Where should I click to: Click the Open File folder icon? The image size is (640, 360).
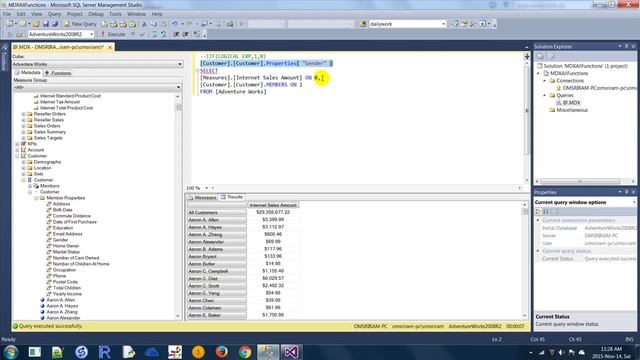point(36,24)
